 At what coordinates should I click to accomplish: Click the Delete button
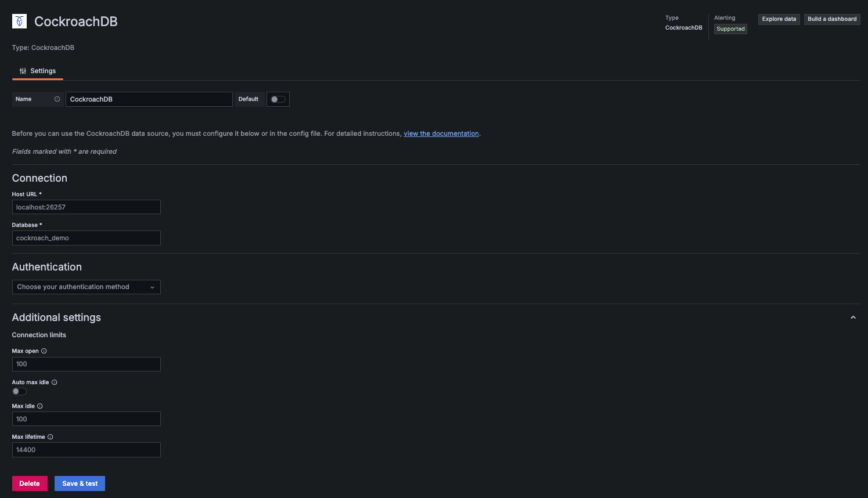click(30, 483)
